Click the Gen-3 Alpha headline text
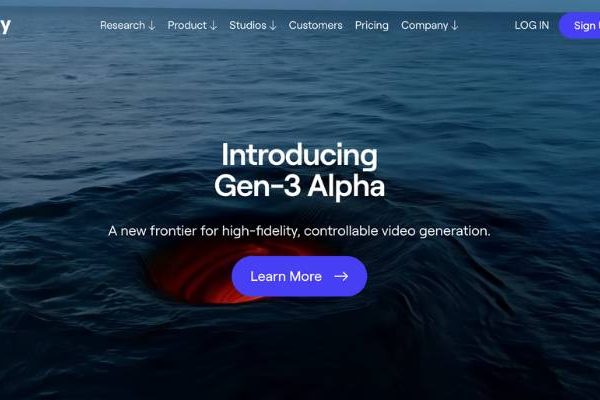 [x=299, y=186]
